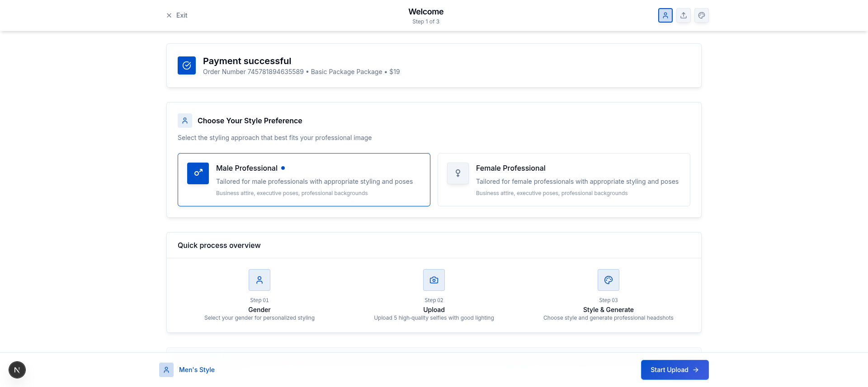Click the Style & Generate step title
Image resolution: width=868 pixels, height=387 pixels.
(x=608, y=310)
